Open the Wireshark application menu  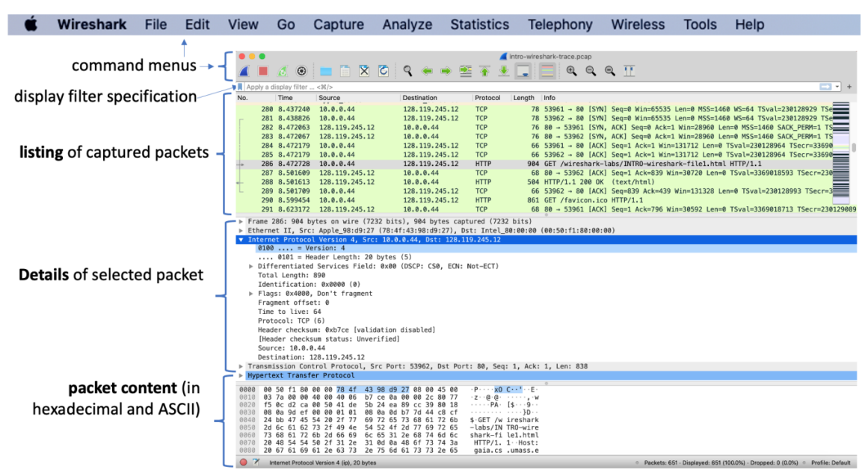tap(92, 25)
